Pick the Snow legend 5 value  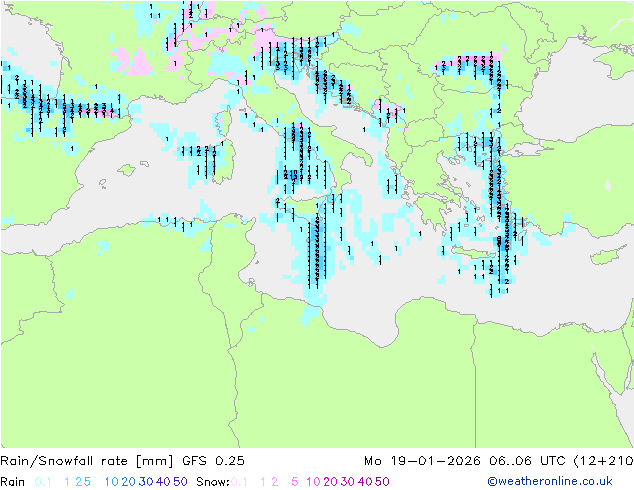point(295,482)
